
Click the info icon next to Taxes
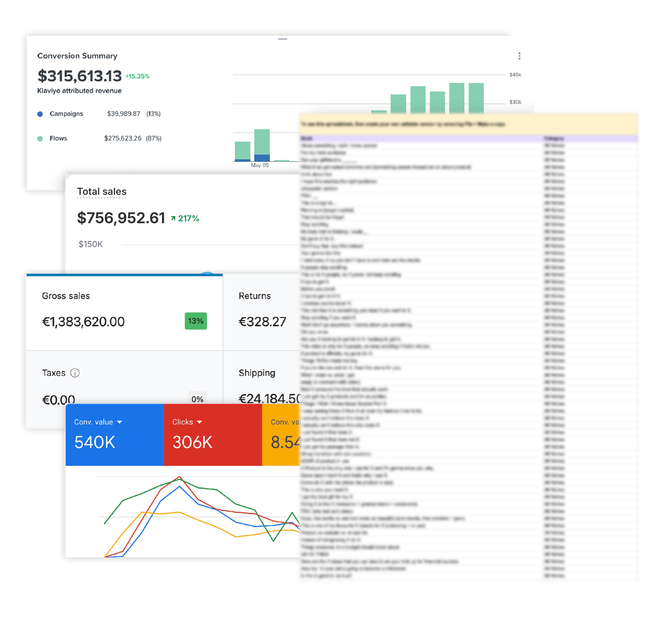click(75, 373)
